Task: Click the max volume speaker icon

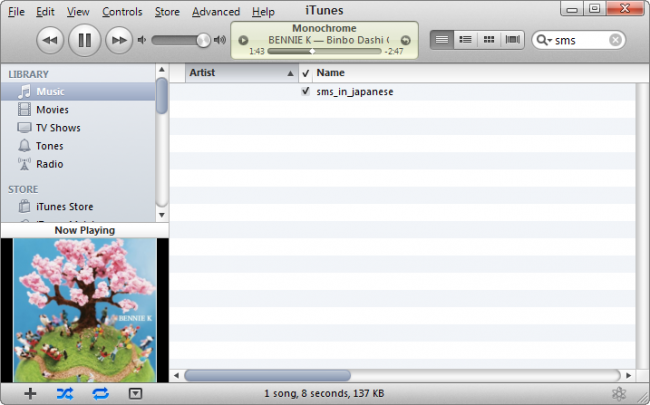Action: point(220,40)
